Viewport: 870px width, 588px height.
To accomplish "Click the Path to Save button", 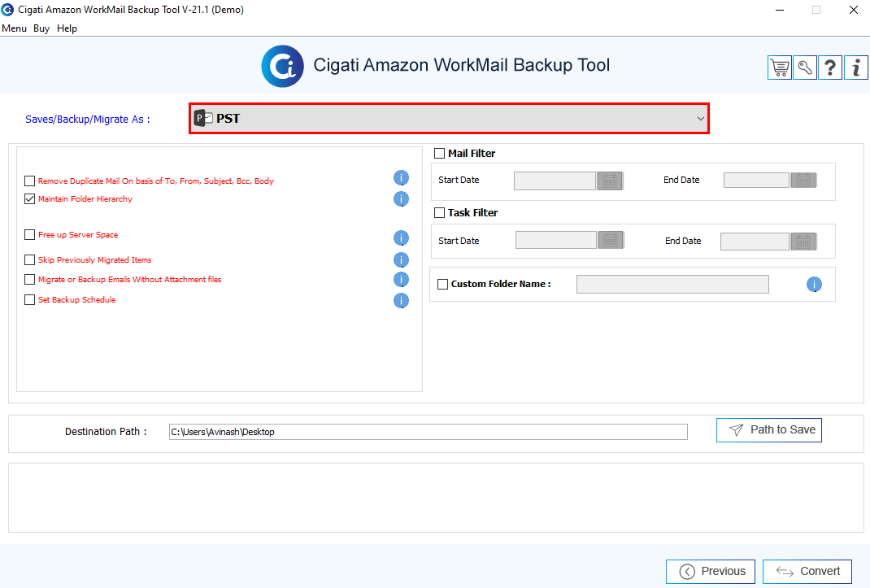I will click(769, 430).
